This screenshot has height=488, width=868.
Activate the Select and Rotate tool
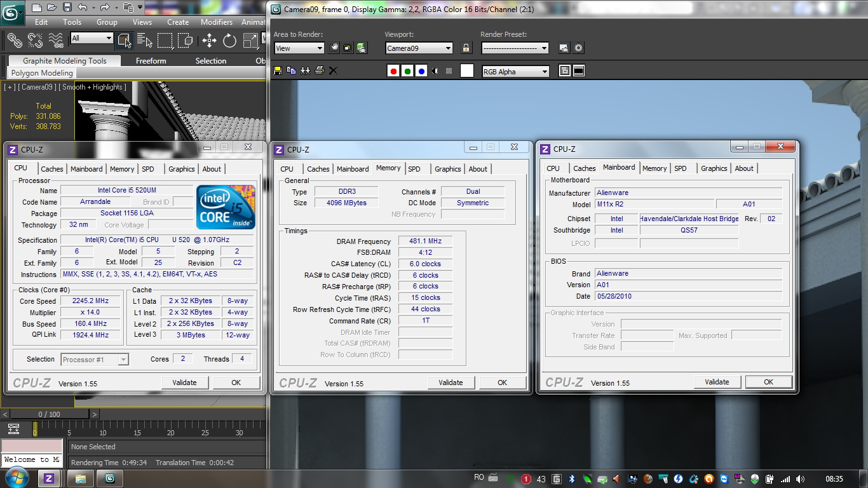(229, 41)
